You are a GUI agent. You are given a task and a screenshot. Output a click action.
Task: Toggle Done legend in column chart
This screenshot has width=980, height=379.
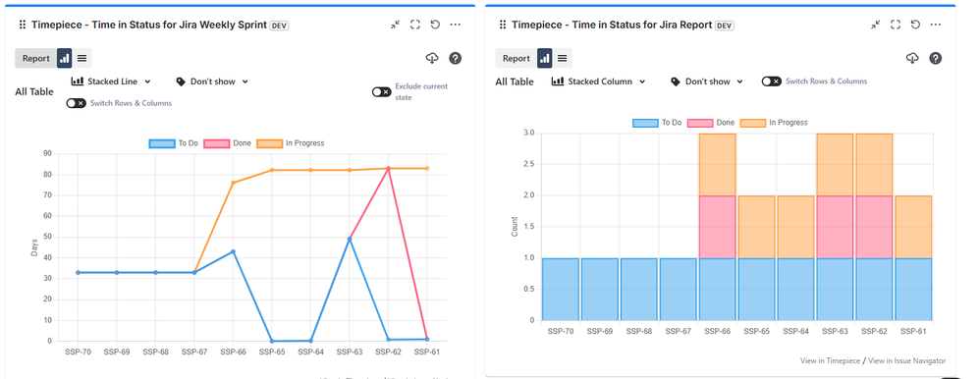coord(711,123)
